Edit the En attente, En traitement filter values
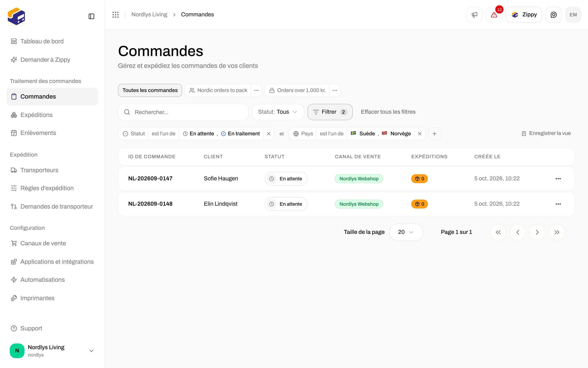 pyautogui.click(x=221, y=134)
